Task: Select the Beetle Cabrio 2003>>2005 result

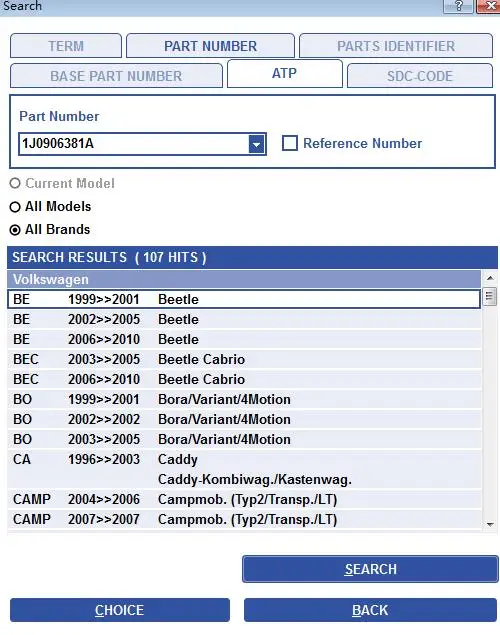Action: pos(244,359)
